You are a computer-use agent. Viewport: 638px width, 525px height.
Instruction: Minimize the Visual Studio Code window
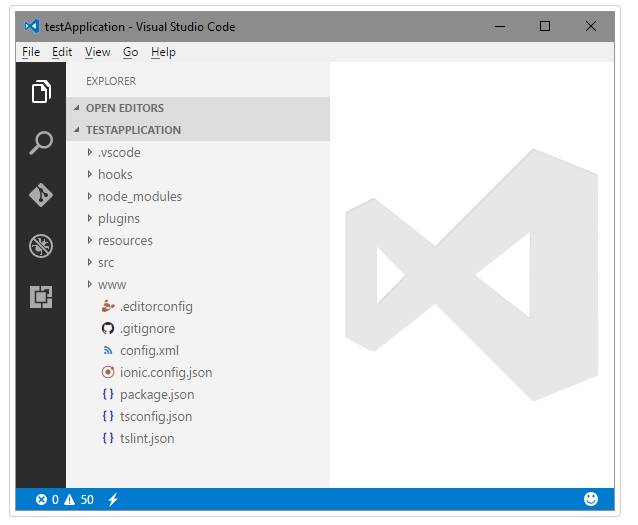[500, 26]
